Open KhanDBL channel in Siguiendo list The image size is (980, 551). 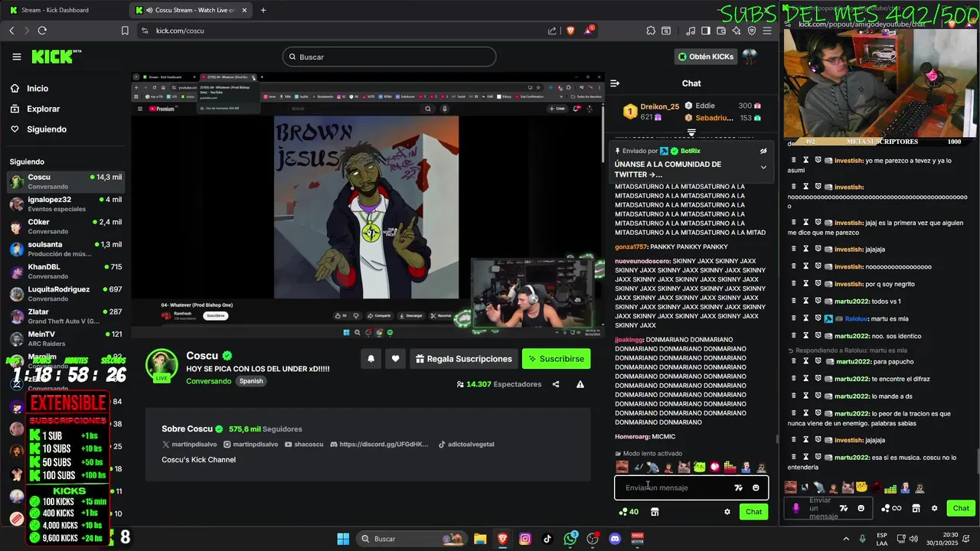[x=65, y=272]
